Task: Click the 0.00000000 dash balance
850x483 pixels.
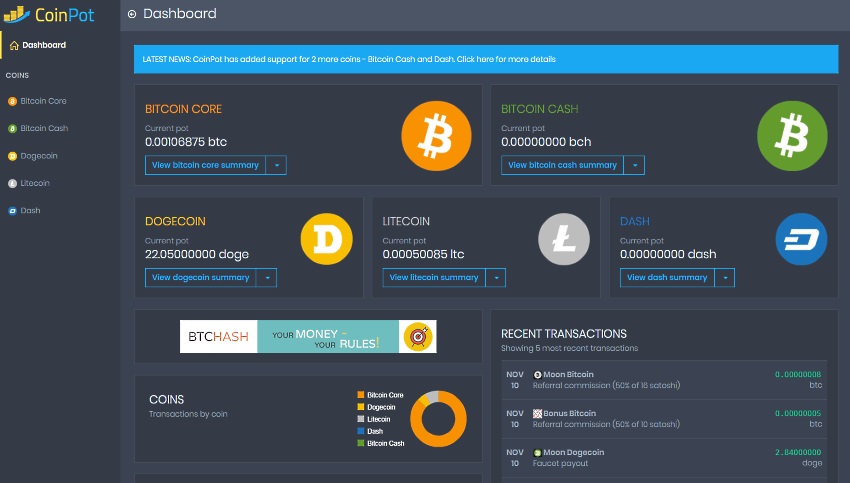Action: coord(668,254)
